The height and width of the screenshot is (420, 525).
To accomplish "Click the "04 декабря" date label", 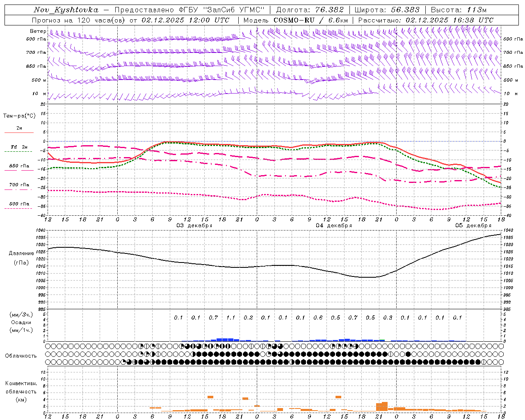I will pyautogui.click(x=334, y=226).
